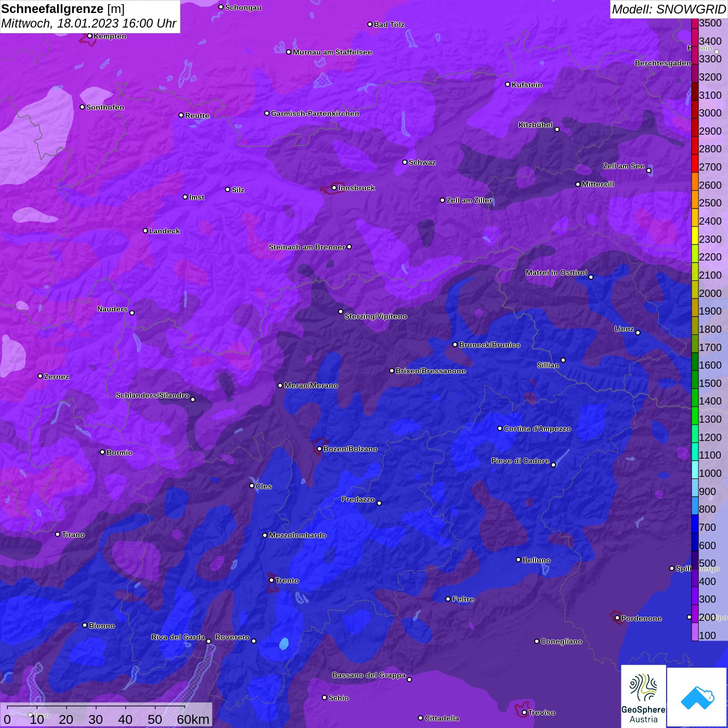Click the Steinach am Brenner label
Screen dimensions: 728x728
coord(307,247)
